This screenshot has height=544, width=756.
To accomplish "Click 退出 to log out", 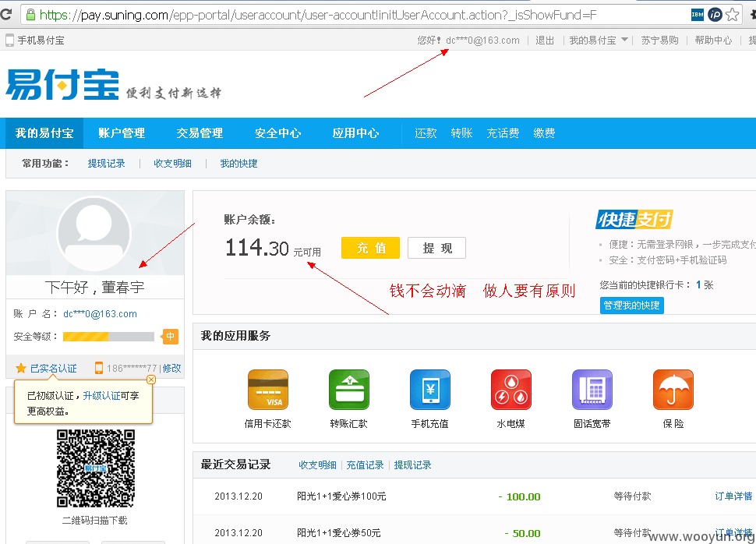I will tap(545, 41).
